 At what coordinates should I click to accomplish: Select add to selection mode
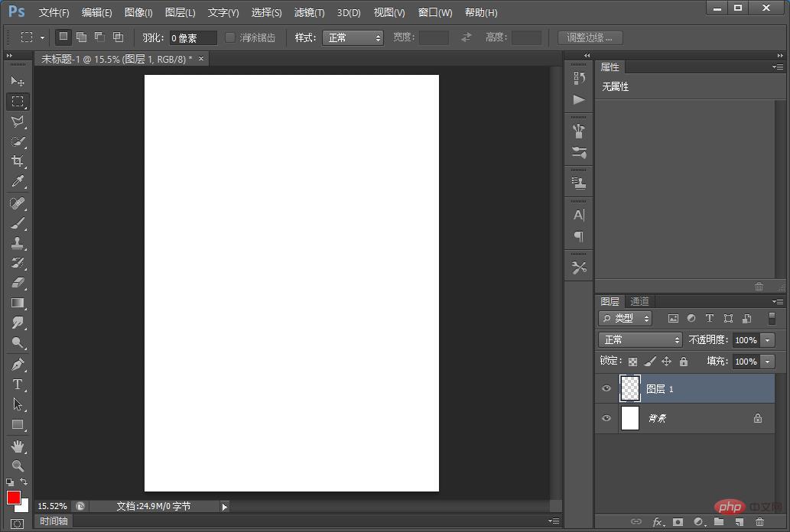pyautogui.click(x=81, y=37)
